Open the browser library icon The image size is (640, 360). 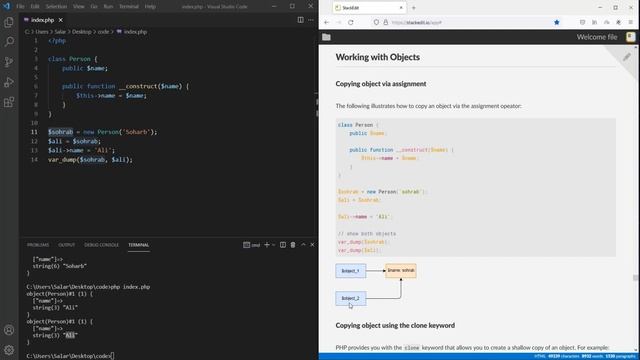(x=595, y=22)
